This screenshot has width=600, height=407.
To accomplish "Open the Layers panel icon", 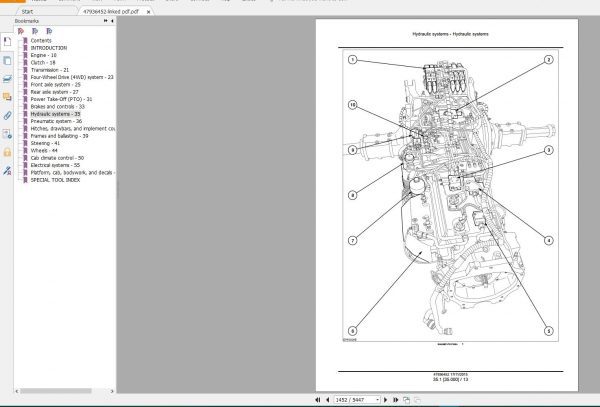I will click(x=7, y=78).
